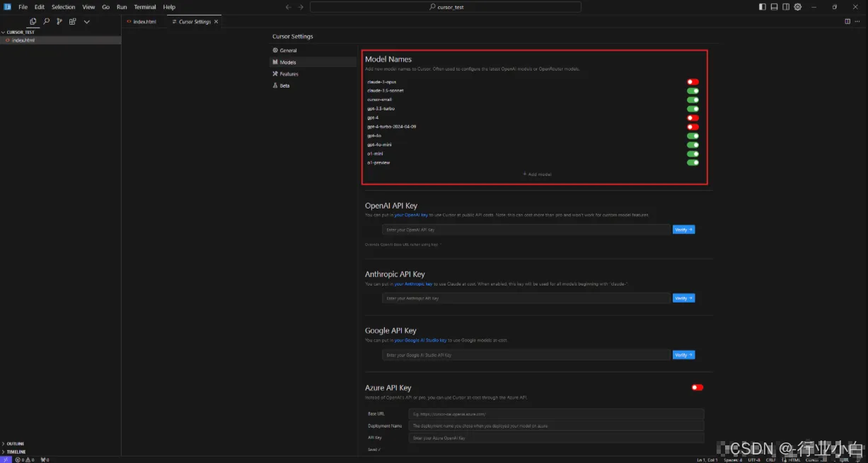Open settings via the title bar gear
868x463 pixels.
(798, 7)
